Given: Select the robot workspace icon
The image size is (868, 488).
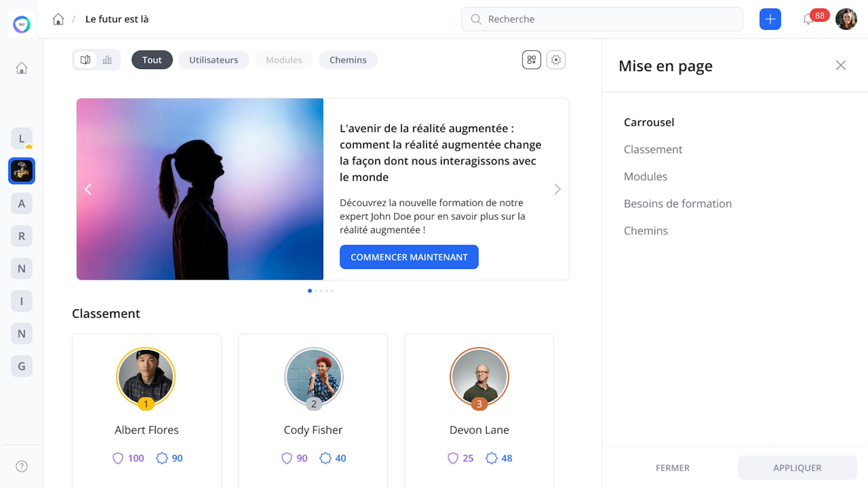Looking at the screenshot, I should point(22,171).
